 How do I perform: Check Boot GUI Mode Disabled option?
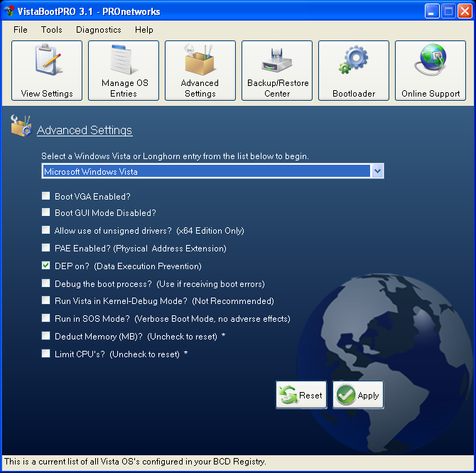click(x=46, y=212)
